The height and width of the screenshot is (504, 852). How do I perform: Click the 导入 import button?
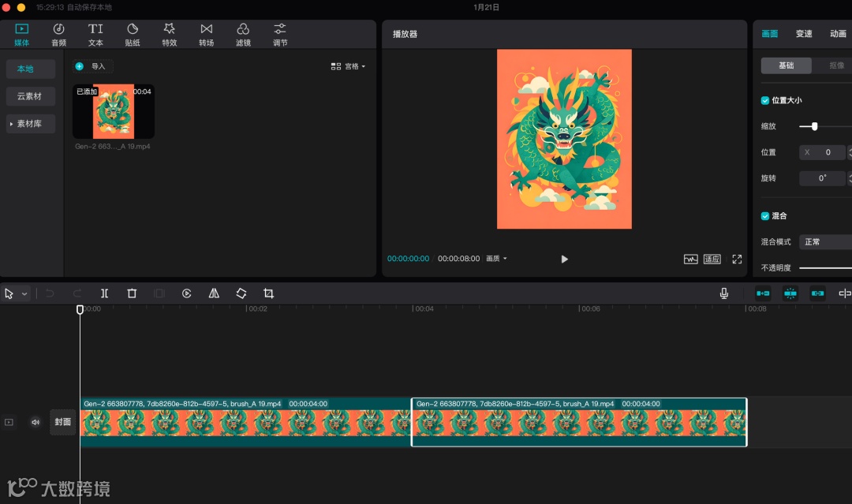point(92,66)
